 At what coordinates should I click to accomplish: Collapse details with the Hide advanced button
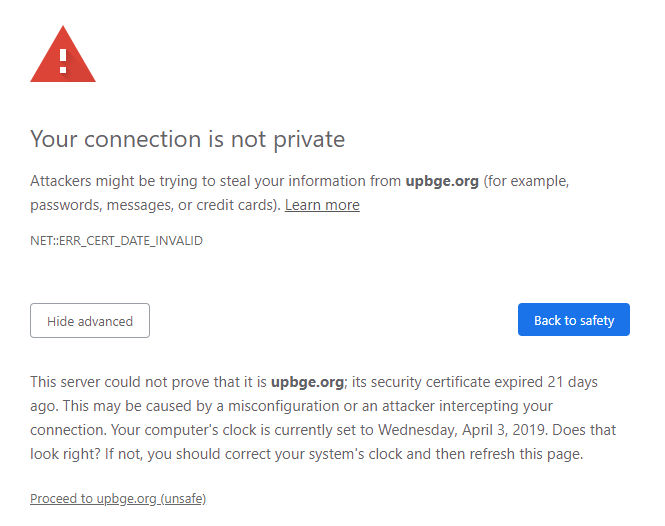pyautogui.click(x=90, y=321)
